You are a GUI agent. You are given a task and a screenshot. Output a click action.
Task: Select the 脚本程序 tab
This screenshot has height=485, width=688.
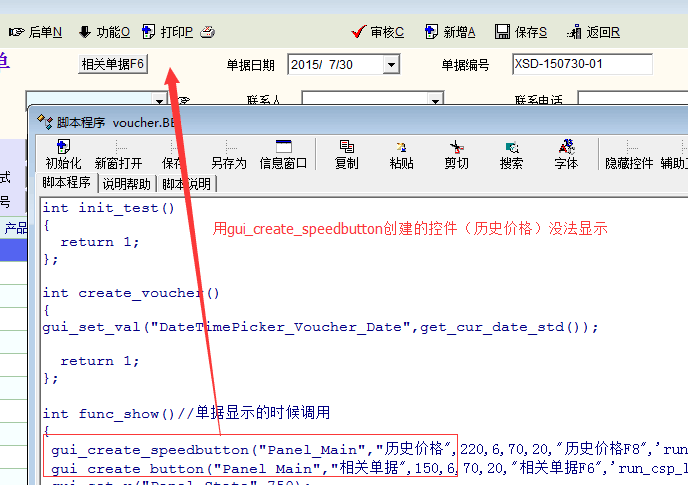[66, 183]
